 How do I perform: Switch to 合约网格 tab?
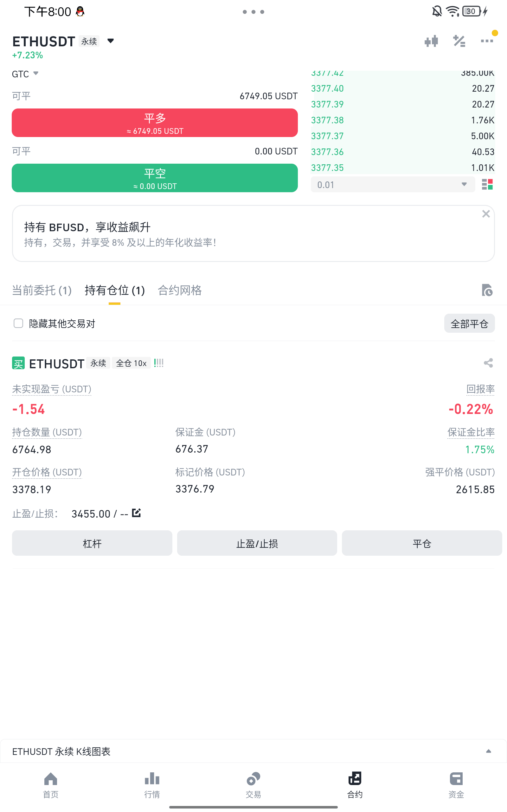tap(180, 290)
